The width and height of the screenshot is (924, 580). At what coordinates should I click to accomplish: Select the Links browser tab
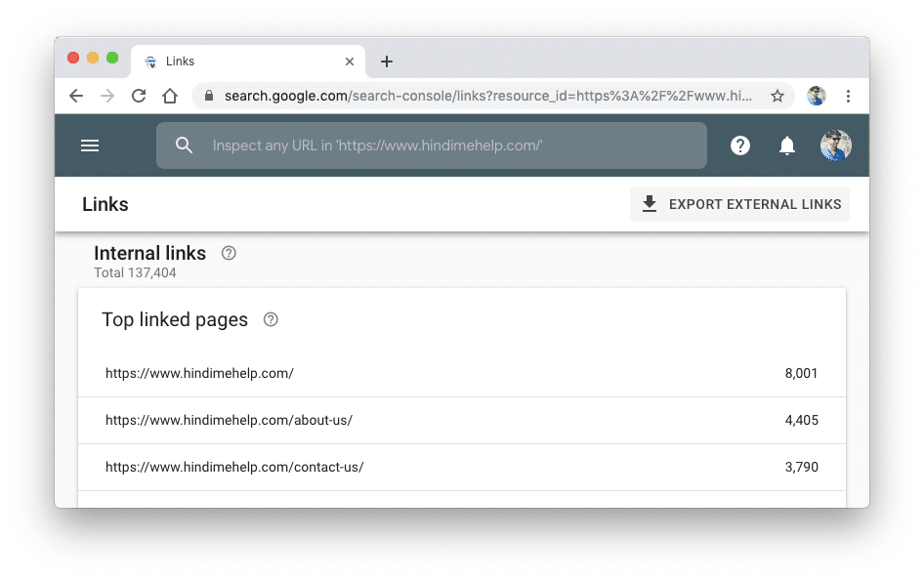pyautogui.click(x=247, y=62)
